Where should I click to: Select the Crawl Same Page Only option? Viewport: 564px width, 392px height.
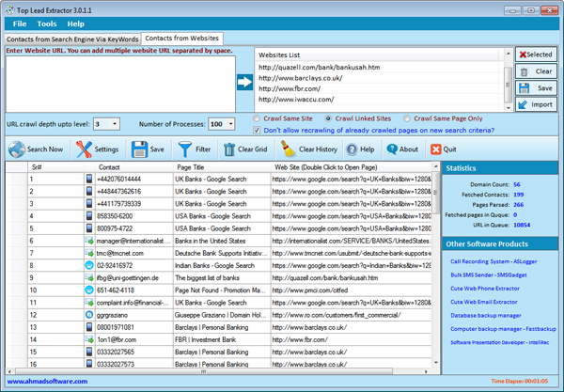tap(407, 119)
